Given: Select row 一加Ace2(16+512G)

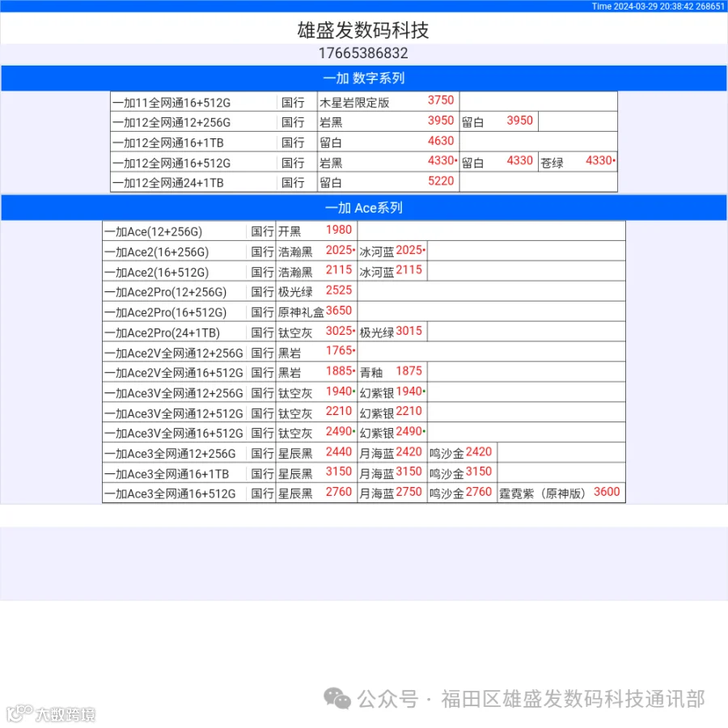Looking at the screenshot, I should [x=364, y=271].
